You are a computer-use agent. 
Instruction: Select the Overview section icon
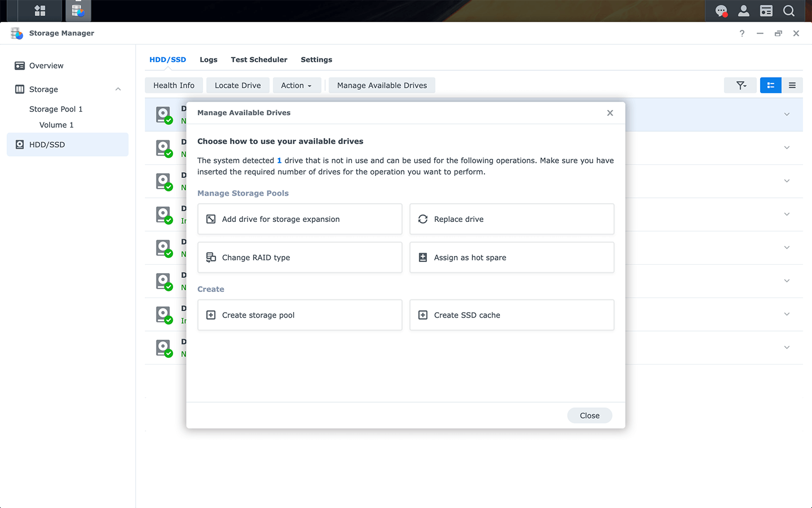pyautogui.click(x=19, y=65)
